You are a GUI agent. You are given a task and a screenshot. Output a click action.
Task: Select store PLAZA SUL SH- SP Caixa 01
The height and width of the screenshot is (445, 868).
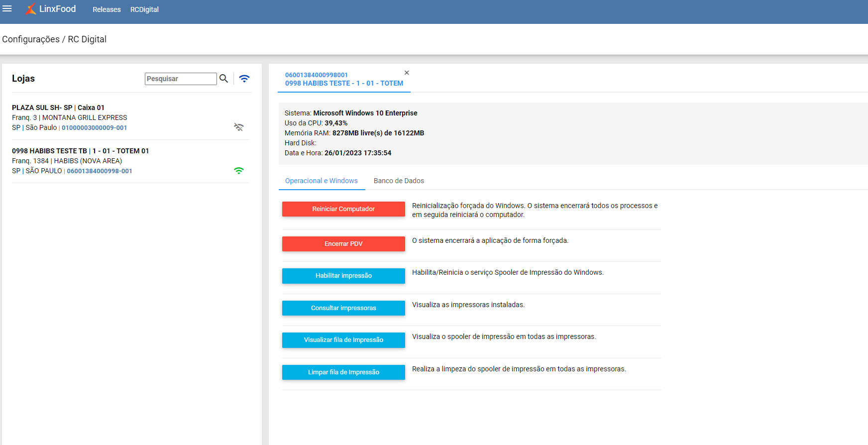click(130, 117)
